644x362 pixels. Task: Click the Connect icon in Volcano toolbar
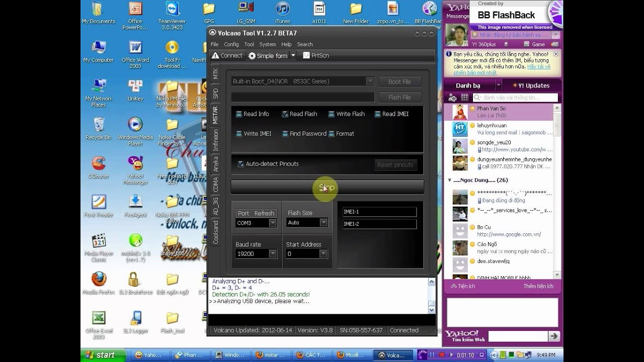click(215, 56)
